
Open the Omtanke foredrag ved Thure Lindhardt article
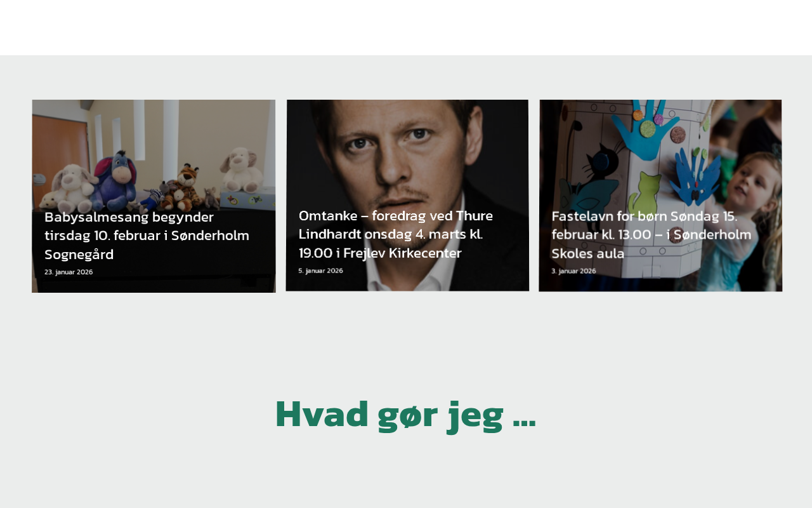coord(395,234)
